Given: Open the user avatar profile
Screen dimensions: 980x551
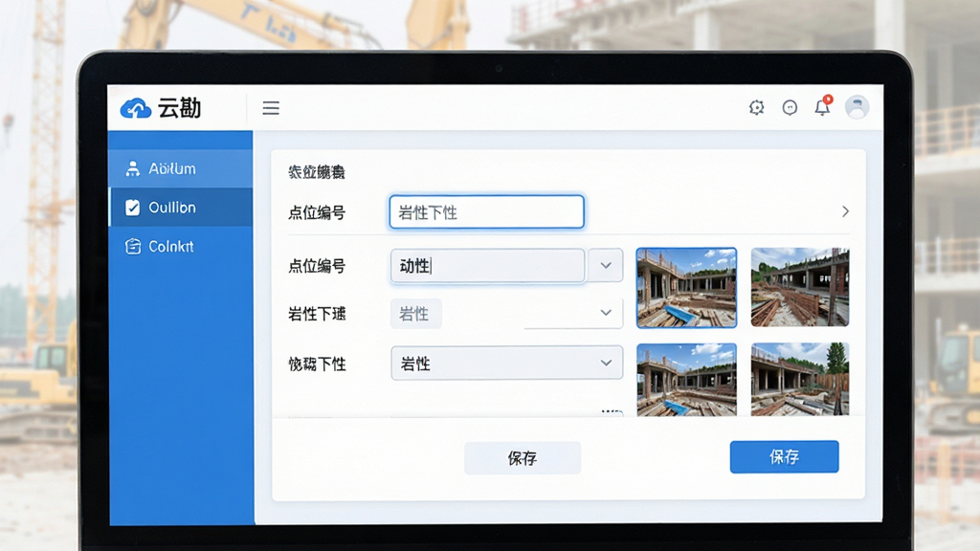Looking at the screenshot, I should 857,107.
